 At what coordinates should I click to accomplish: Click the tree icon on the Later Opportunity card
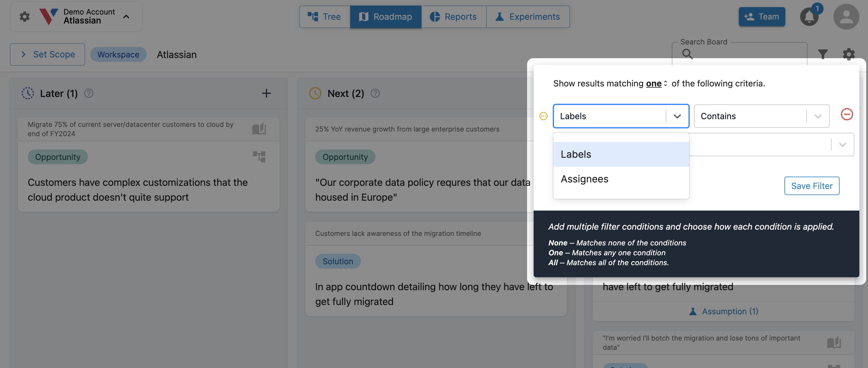pyautogui.click(x=259, y=157)
